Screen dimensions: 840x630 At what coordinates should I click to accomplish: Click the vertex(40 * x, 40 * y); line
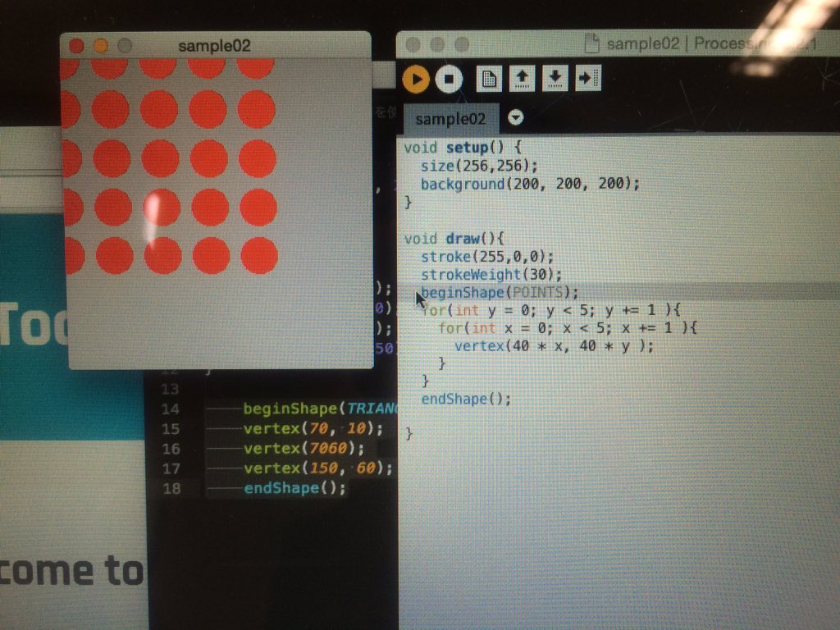554,346
